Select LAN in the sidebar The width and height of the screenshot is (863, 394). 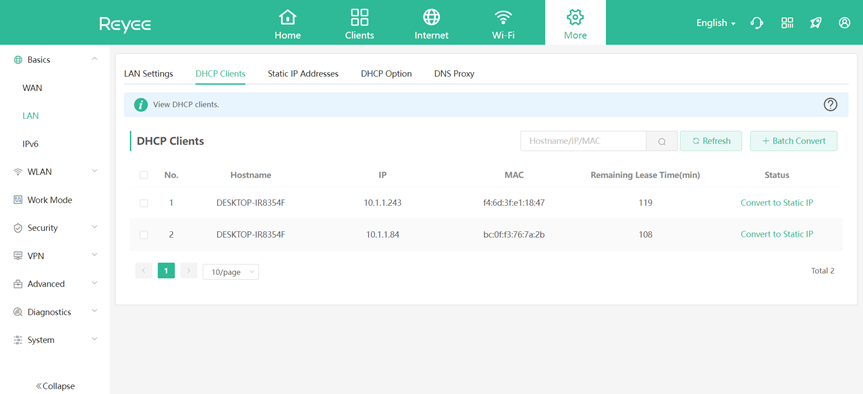[x=30, y=116]
